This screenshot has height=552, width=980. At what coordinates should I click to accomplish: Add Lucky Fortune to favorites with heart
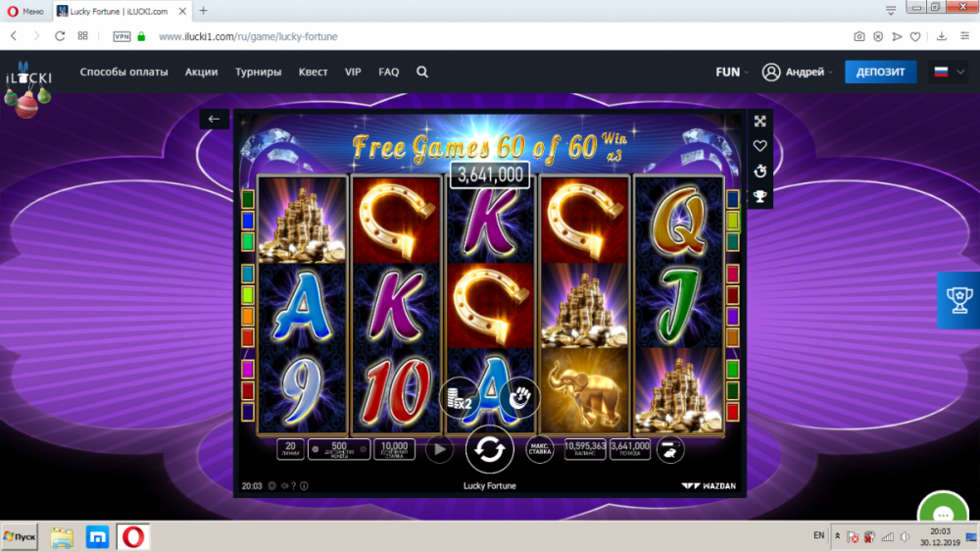click(x=760, y=146)
